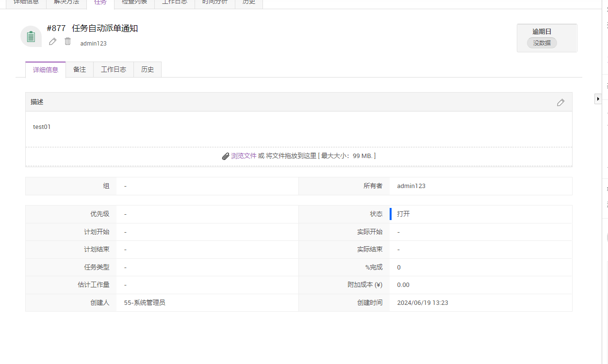608x364 pixels.
Task: Click the 所有者 value admin123
Action: pos(411,186)
